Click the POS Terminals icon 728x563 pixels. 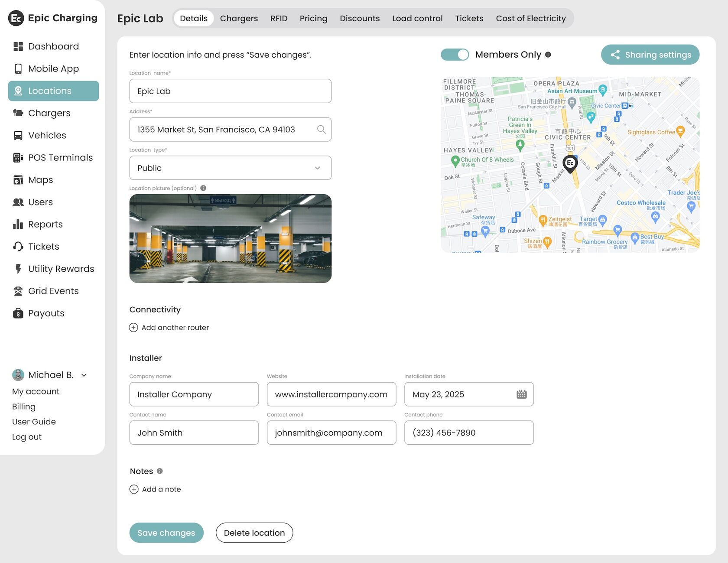(x=18, y=158)
